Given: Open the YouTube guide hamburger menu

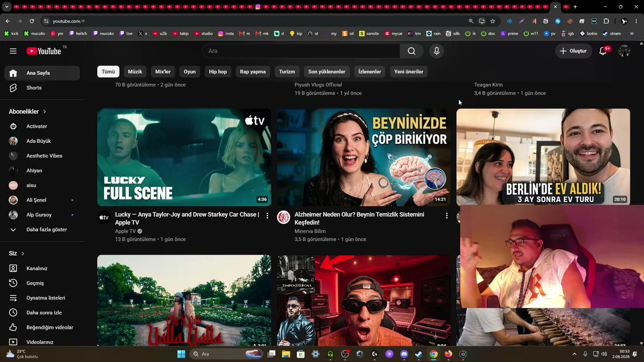Looking at the screenshot, I should pos(13,51).
